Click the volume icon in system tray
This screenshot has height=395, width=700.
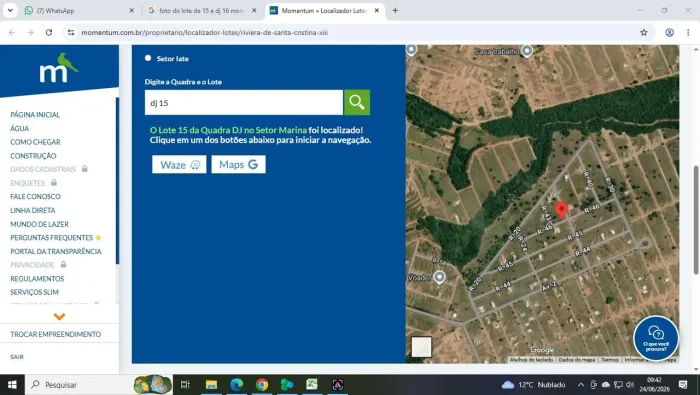pyautogui.click(x=630, y=384)
